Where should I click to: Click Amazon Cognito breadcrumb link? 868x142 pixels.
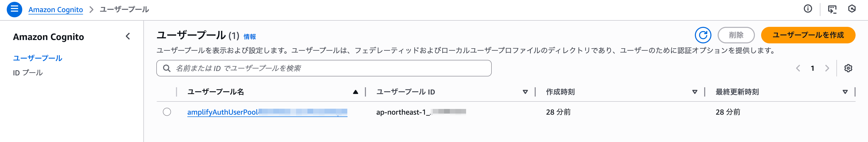tap(56, 9)
